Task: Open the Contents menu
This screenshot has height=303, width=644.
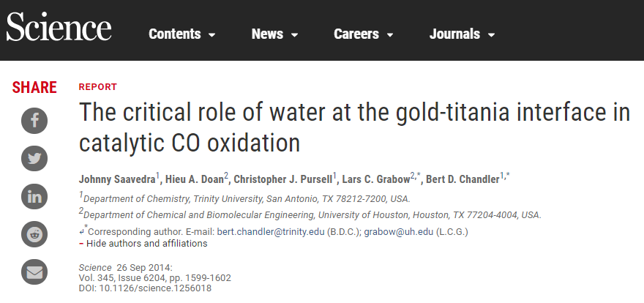Action: tap(182, 34)
